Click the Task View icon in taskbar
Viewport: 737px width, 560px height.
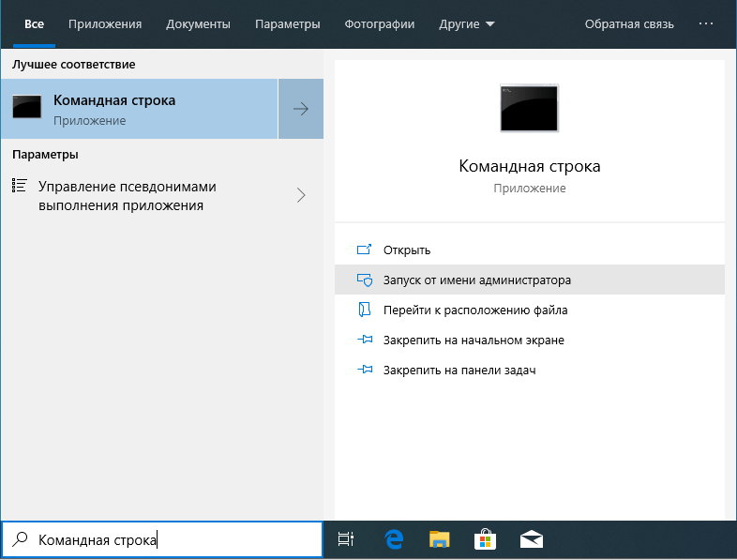[346, 539]
